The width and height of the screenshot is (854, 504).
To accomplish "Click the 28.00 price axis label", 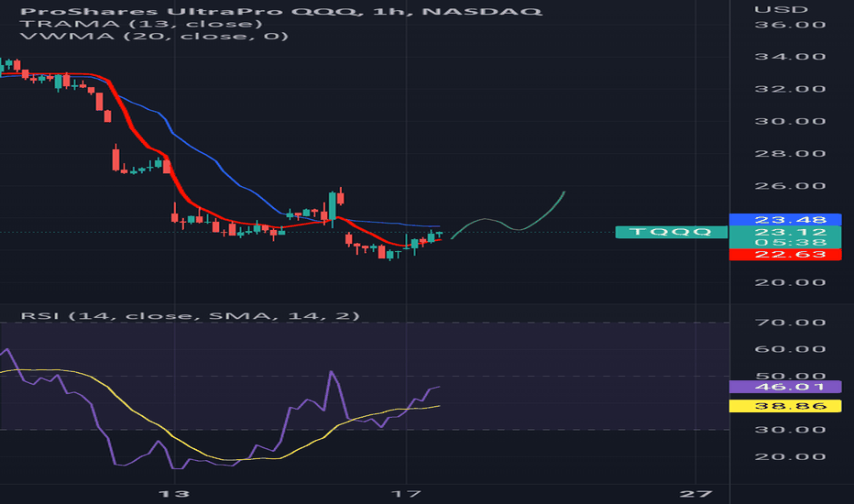I will 790,153.
